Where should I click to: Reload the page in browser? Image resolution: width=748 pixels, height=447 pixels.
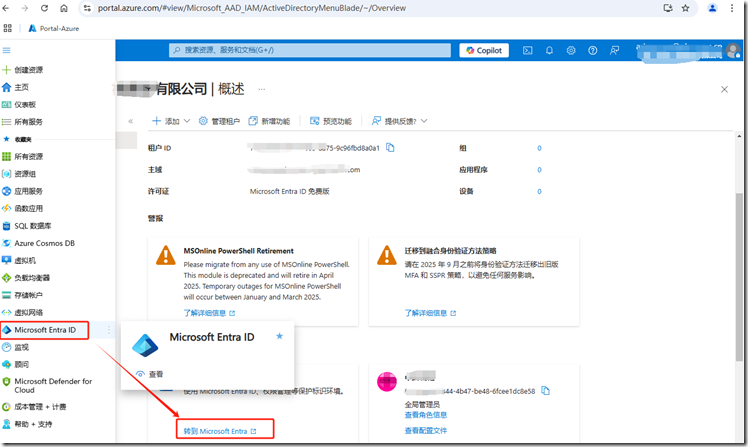tap(44, 8)
